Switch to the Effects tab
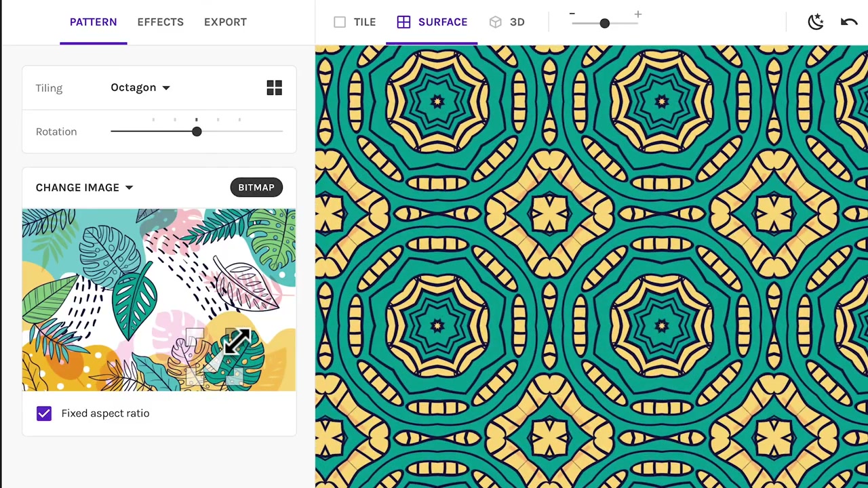This screenshot has width=868, height=488. click(x=160, y=22)
